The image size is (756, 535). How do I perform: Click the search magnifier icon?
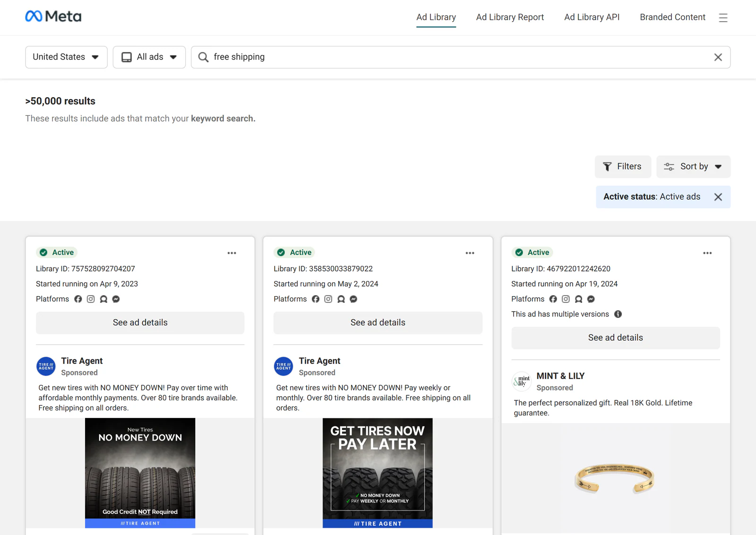(203, 57)
